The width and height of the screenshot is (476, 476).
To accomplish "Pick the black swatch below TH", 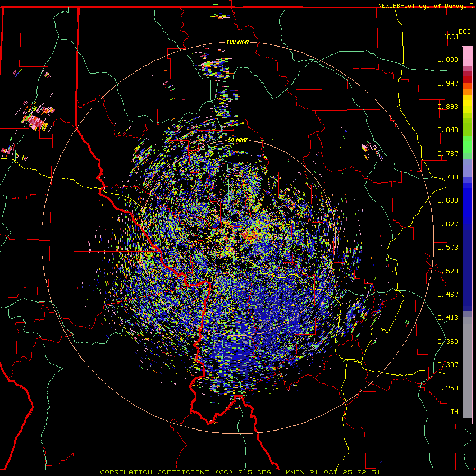I will [x=467, y=420].
